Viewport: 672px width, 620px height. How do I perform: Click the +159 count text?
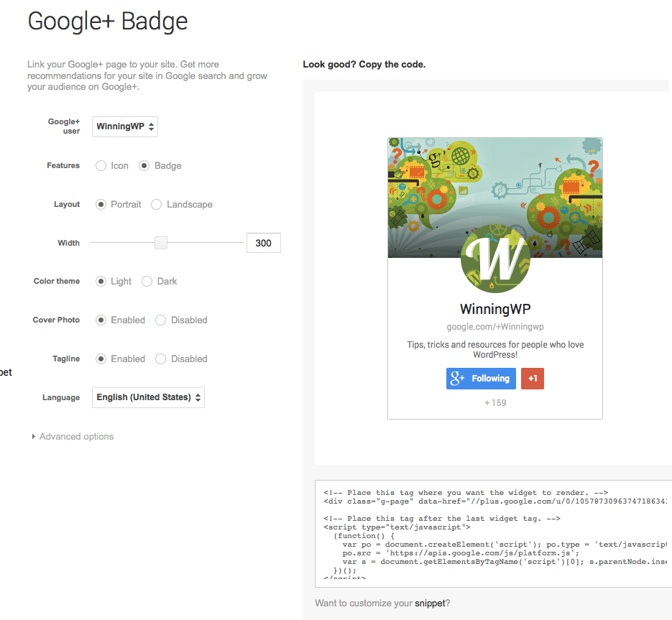[495, 403]
